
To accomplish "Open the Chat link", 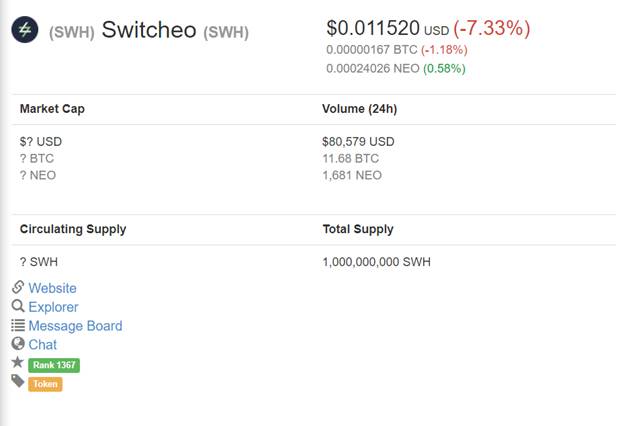I will [x=43, y=345].
